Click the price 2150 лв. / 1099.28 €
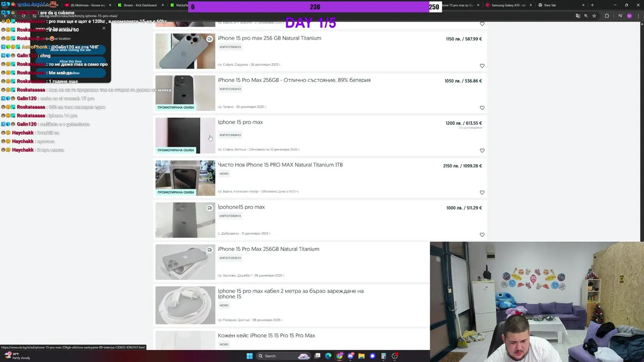The width and height of the screenshot is (644, 362). [x=462, y=166]
